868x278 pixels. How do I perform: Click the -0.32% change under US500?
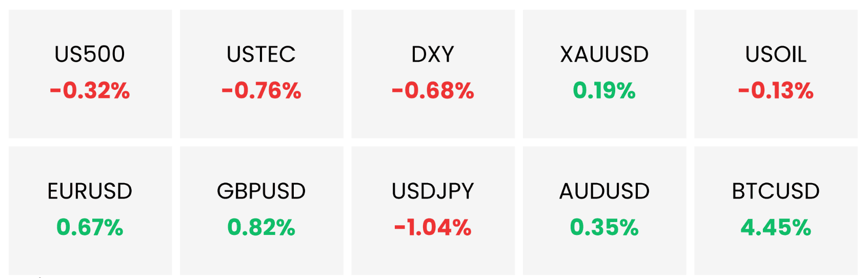[90, 91]
